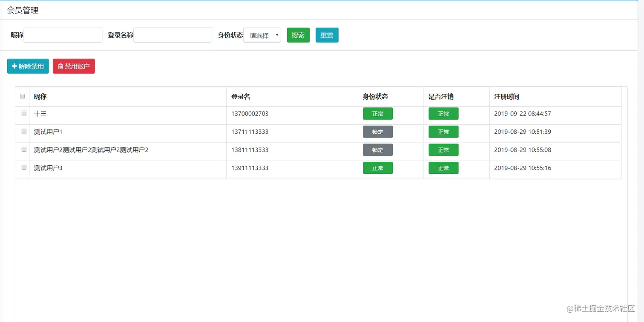The image size is (644, 322).
Task: Tick the checkbox for 测试用户3
Action: [24, 167]
